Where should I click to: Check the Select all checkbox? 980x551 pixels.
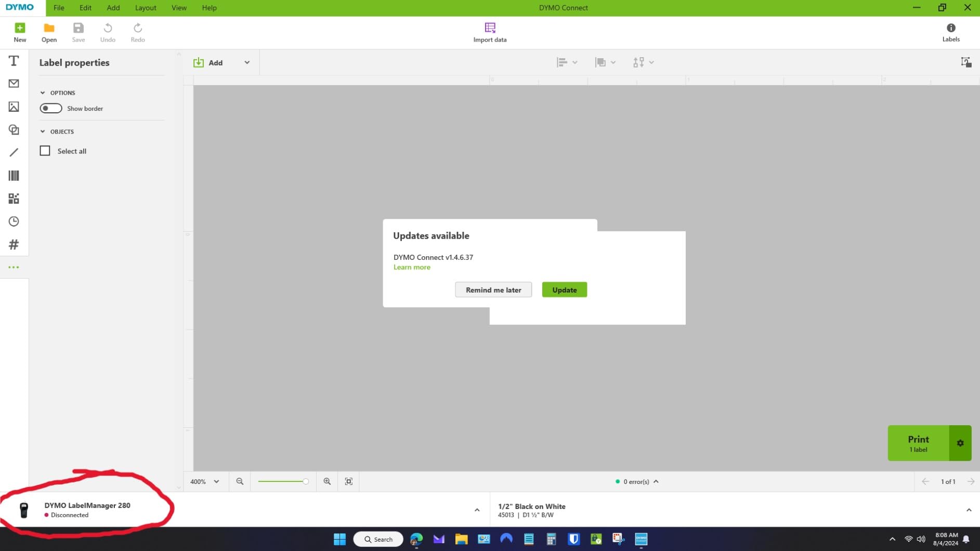coord(45,151)
